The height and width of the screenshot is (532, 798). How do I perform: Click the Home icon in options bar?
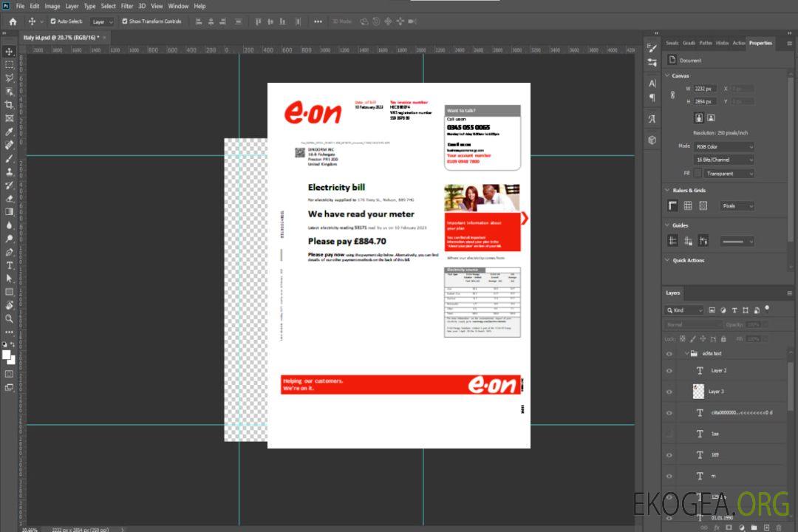coord(13,21)
